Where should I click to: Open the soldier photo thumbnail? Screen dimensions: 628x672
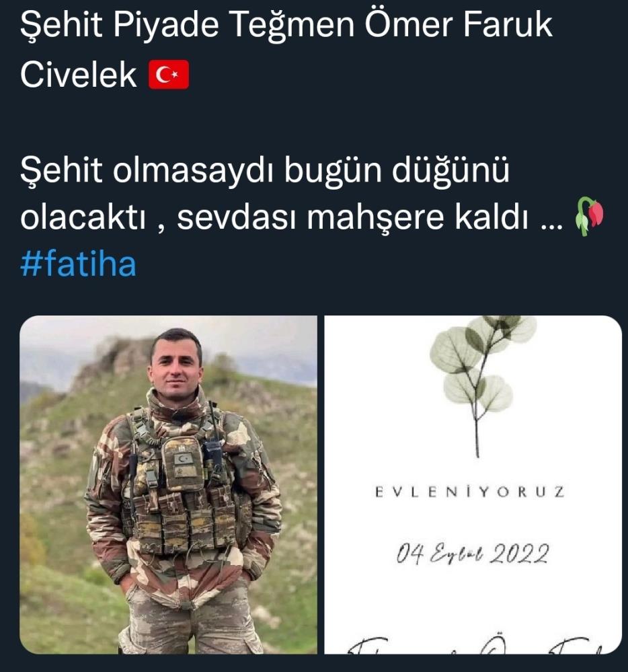click(168, 484)
